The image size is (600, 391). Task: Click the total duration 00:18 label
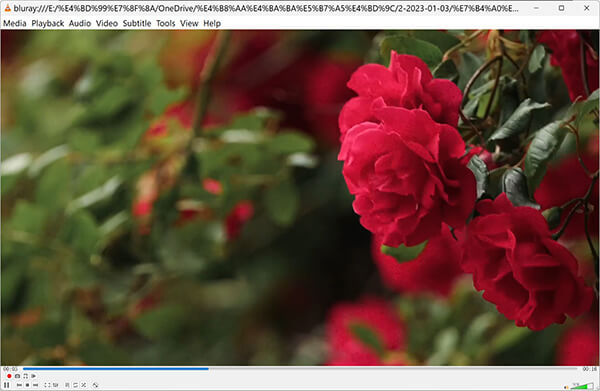[589, 369]
